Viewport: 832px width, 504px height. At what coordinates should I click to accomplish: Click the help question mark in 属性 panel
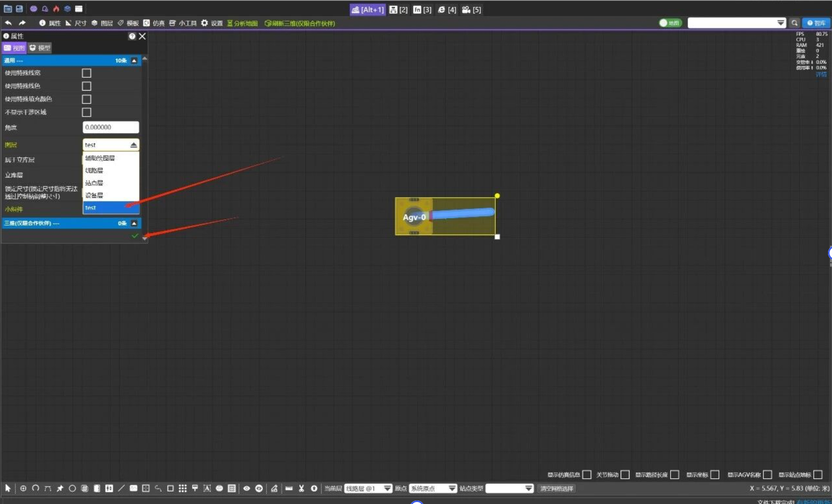pyautogui.click(x=132, y=36)
